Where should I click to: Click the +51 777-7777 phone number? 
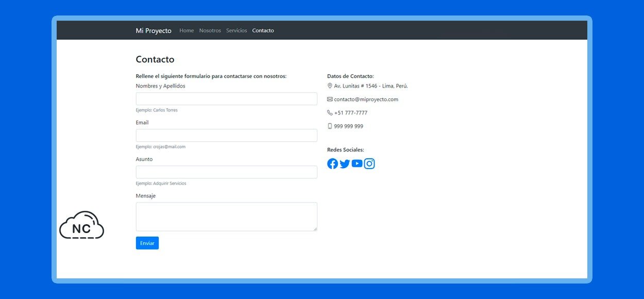[x=351, y=113]
